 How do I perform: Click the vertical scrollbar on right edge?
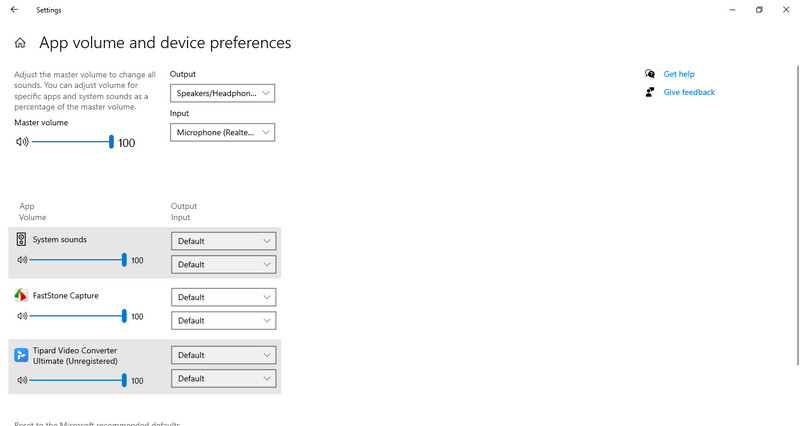click(797, 214)
